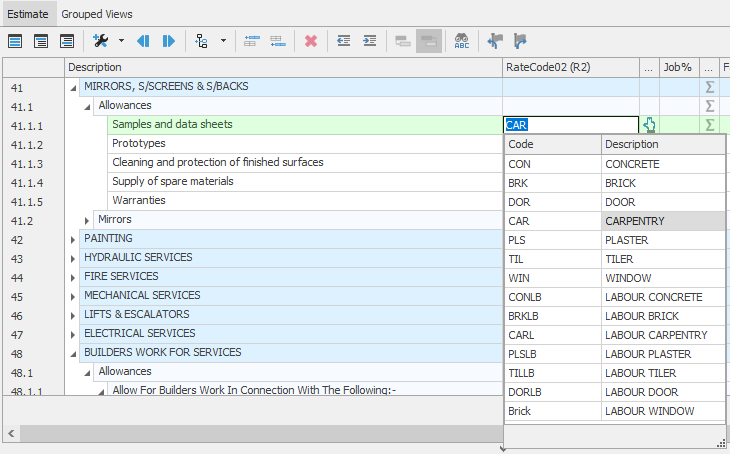Select BRK BRICK from rate code list
The height and width of the screenshot is (454, 730).
click(x=615, y=183)
